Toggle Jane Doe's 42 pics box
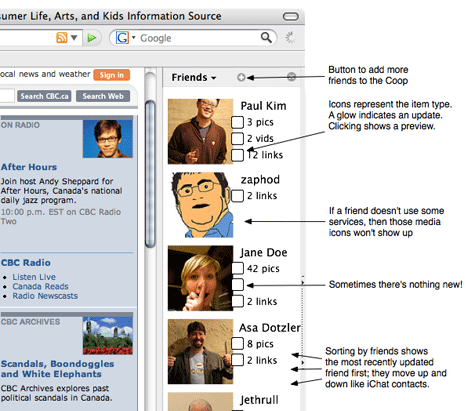Viewport: 475px width, 411px height. coord(237,268)
